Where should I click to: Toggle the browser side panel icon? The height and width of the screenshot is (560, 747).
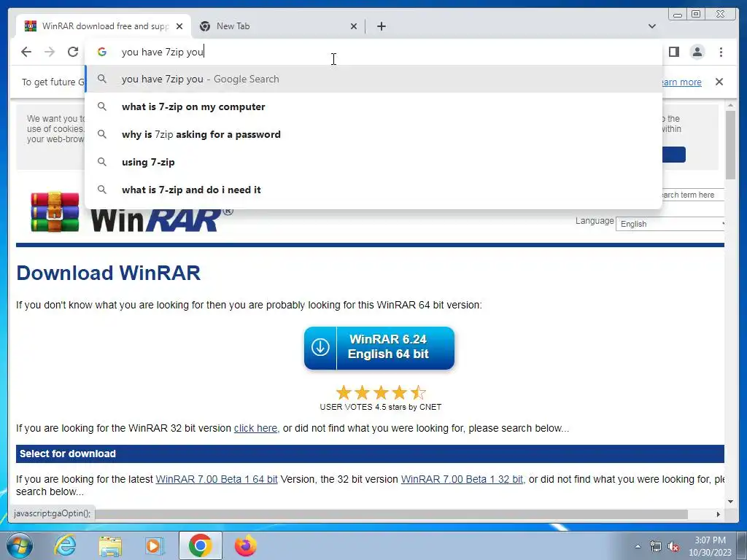coord(673,52)
